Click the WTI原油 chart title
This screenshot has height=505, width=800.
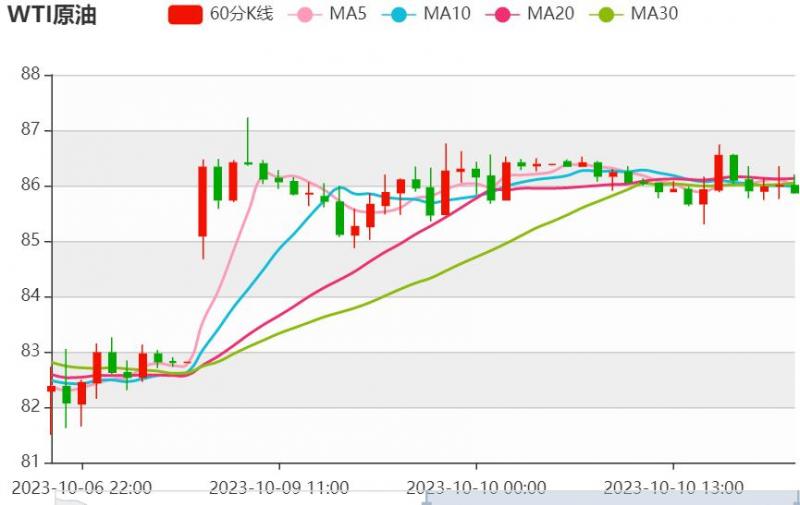[52, 15]
